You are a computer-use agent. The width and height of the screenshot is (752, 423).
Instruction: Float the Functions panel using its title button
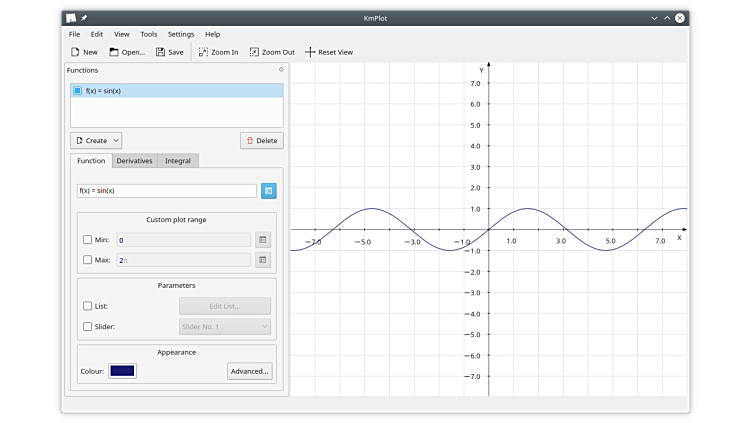tap(281, 70)
